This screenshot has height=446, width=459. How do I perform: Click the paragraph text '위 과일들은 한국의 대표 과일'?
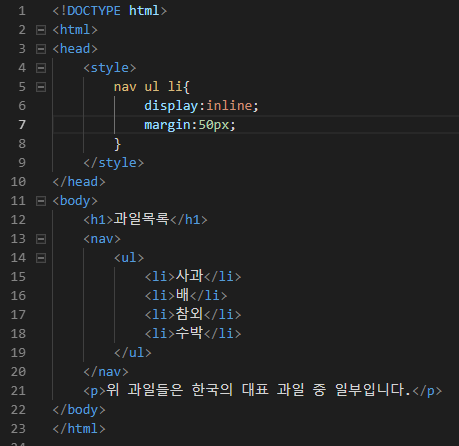[x=205, y=390]
